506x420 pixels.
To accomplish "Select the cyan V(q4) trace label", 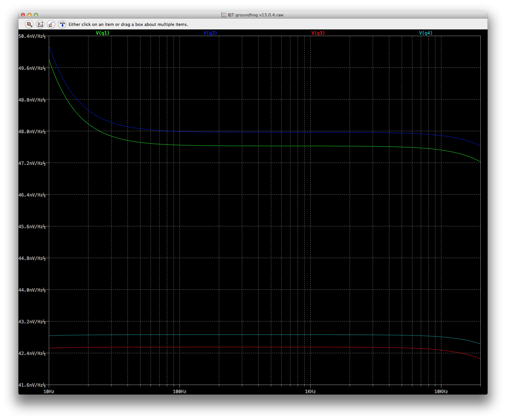I will point(426,33).
